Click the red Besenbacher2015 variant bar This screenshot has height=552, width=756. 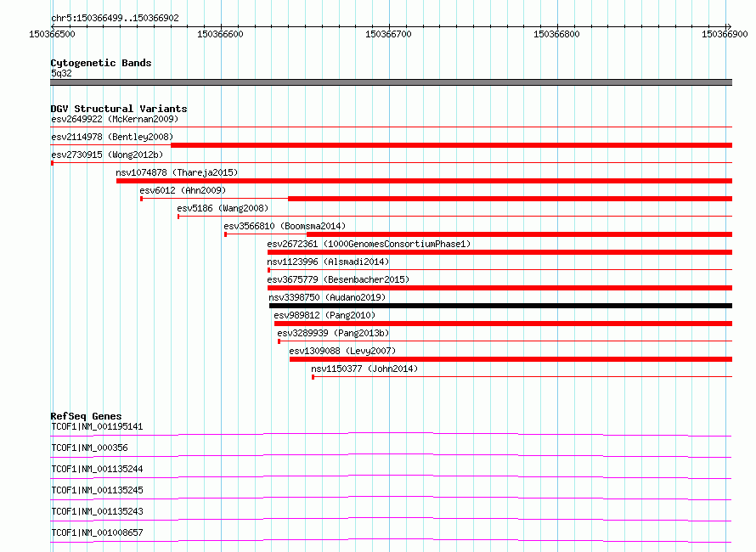(500, 288)
